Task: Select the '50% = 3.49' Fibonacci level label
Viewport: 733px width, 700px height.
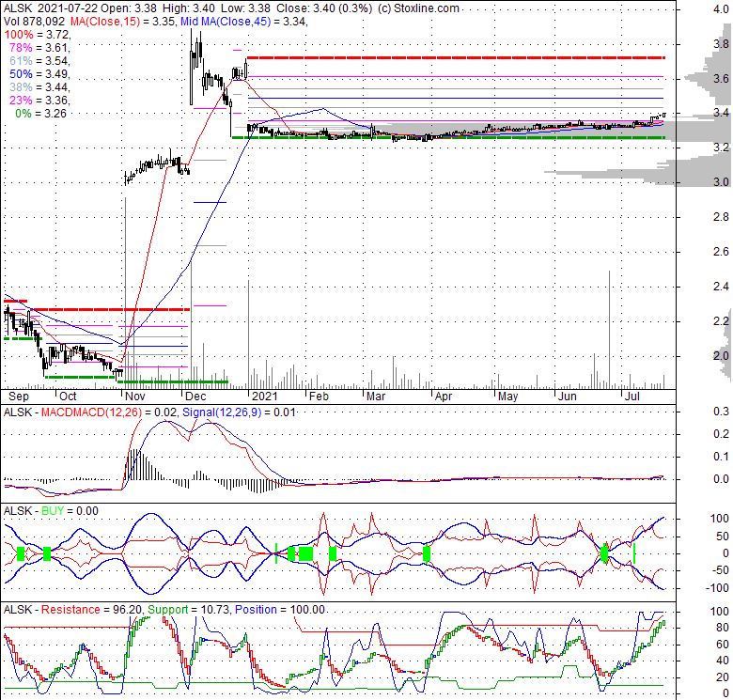Action: [39, 74]
